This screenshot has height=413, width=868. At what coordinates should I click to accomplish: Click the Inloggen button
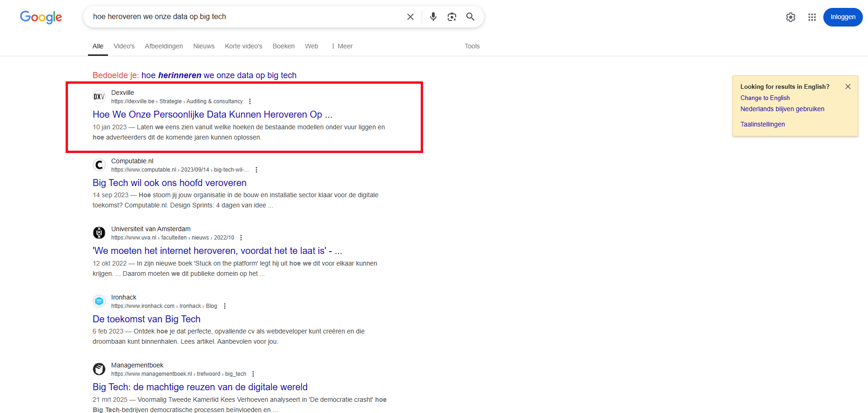tap(843, 17)
